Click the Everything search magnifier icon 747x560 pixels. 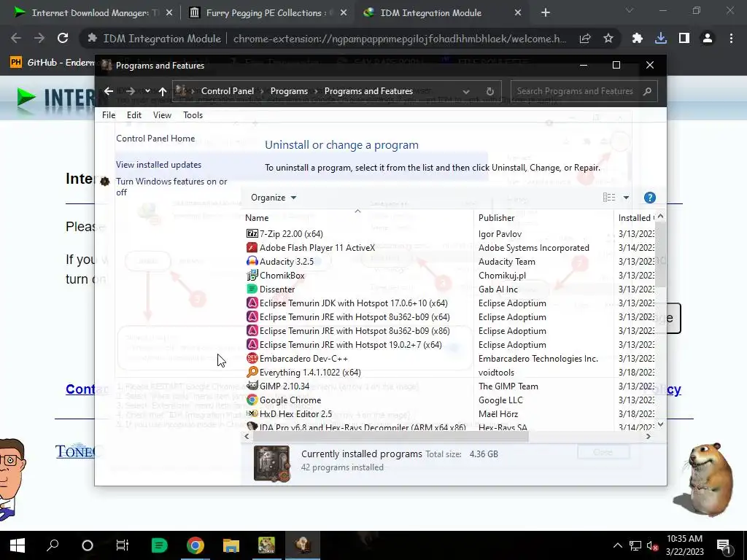(x=252, y=372)
